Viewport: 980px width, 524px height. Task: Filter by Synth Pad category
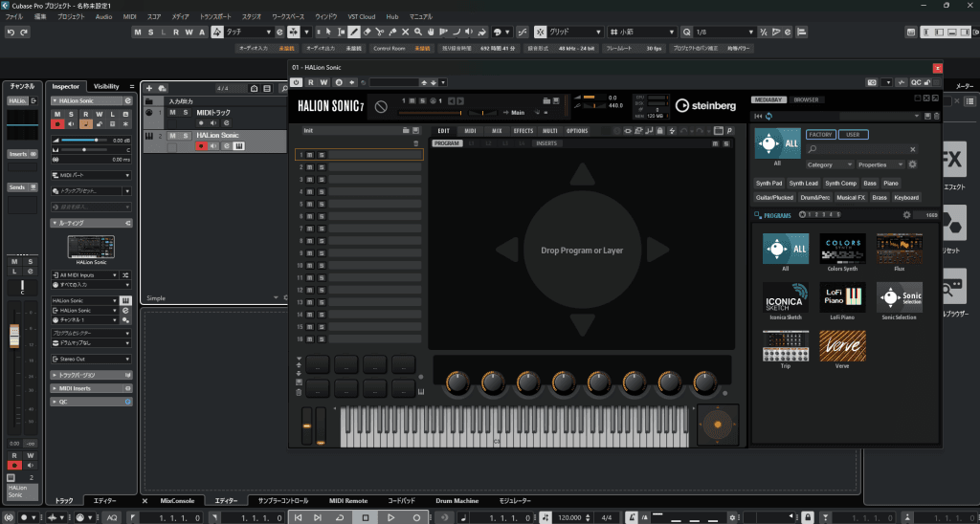click(768, 184)
